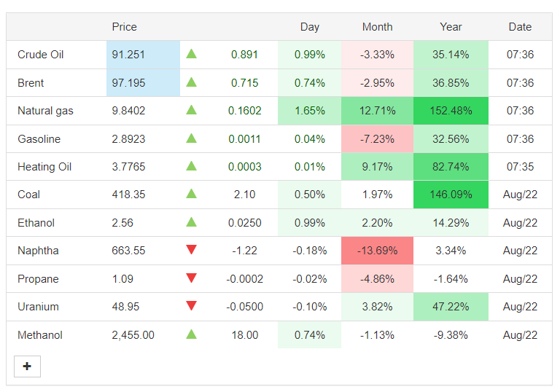The width and height of the screenshot is (560, 392).
Task: Select the Natural gas price 9.8402
Action: coord(128,111)
